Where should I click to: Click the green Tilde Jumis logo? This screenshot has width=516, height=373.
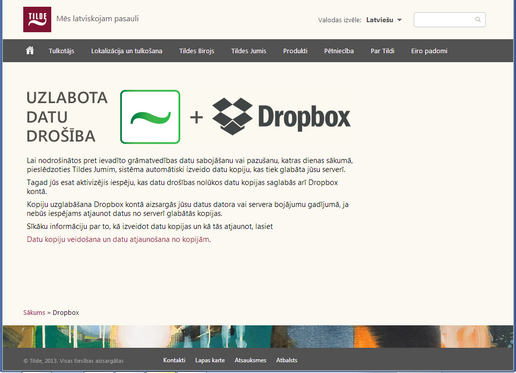coord(150,117)
